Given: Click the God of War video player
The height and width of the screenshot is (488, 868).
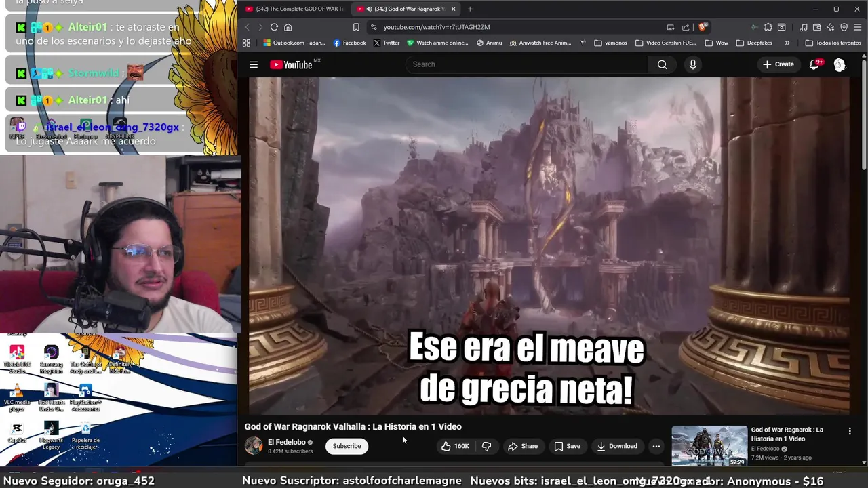Looking at the screenshot, I should pyautogui.click(x=549, y=245).
